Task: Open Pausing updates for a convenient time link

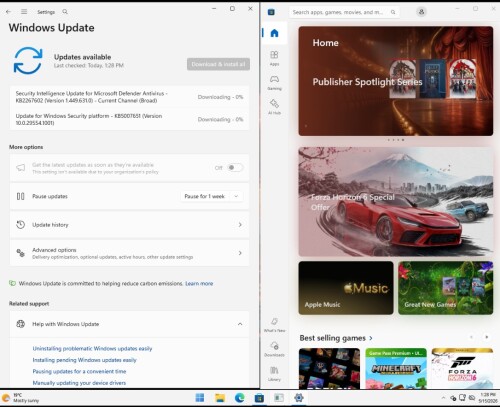Action: (x=79, y=371)
